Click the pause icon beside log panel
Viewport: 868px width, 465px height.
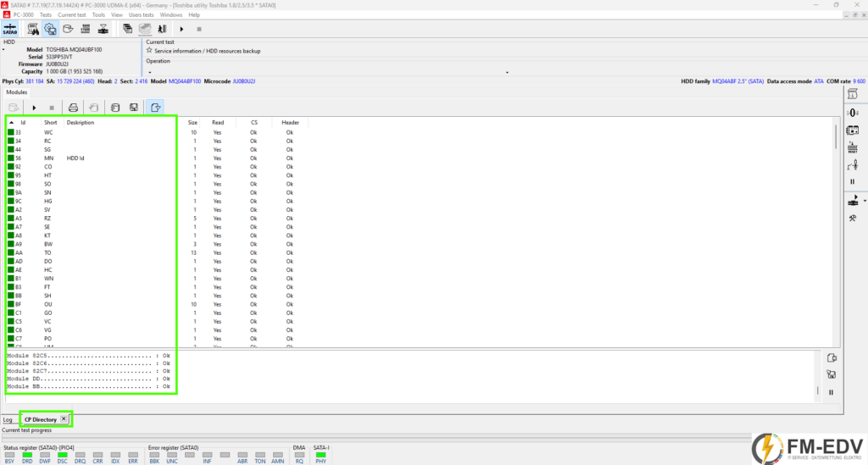[831, 392]
